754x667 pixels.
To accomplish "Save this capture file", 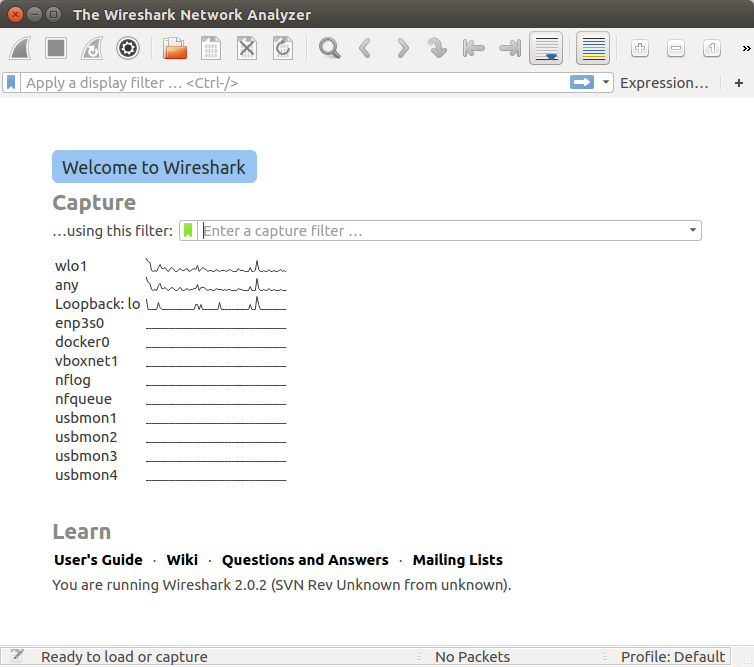I will (x=211, y=48).
